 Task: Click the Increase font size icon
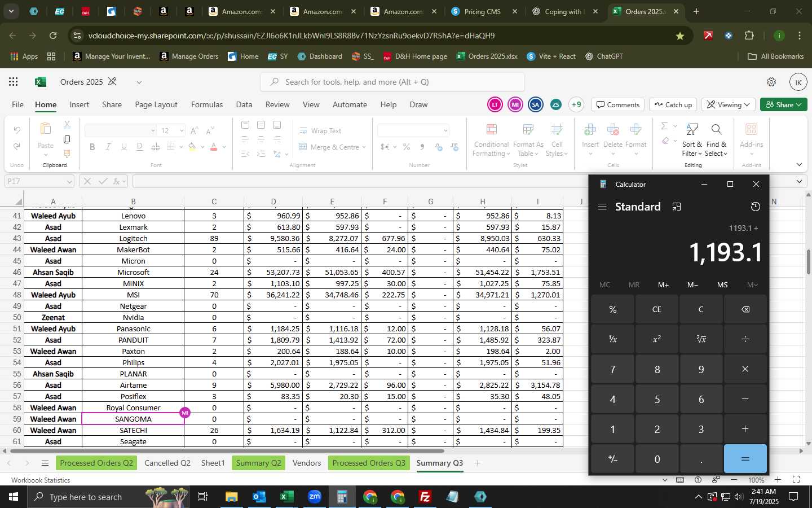point(194,131)
